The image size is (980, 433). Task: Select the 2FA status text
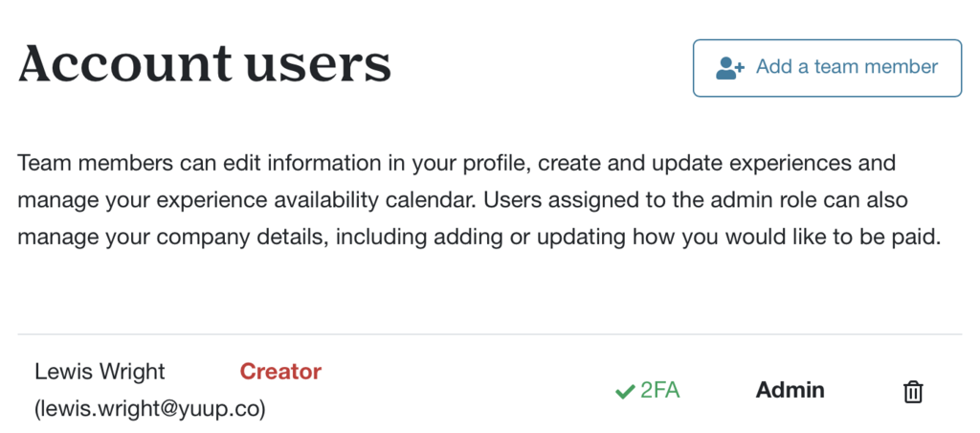click(x=660, y=391)
